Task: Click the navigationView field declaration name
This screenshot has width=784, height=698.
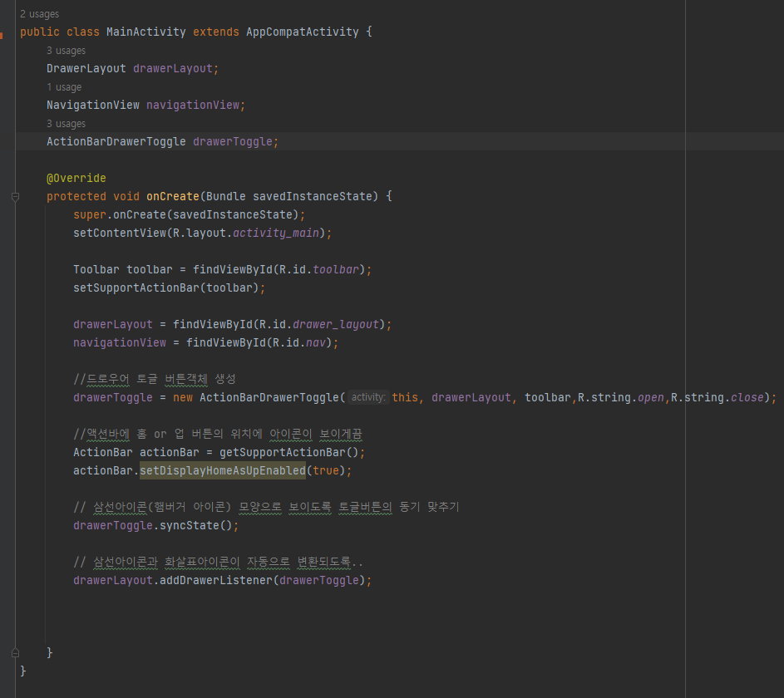Action: [193, 105]
